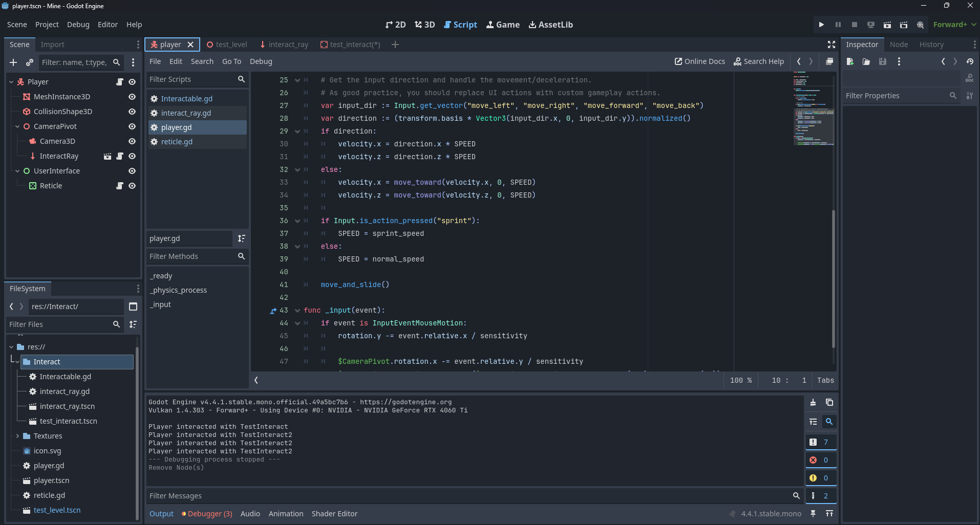This screenshot has width=980, height=525.
Task: Open the Debug menu
Action: (78, 24)
